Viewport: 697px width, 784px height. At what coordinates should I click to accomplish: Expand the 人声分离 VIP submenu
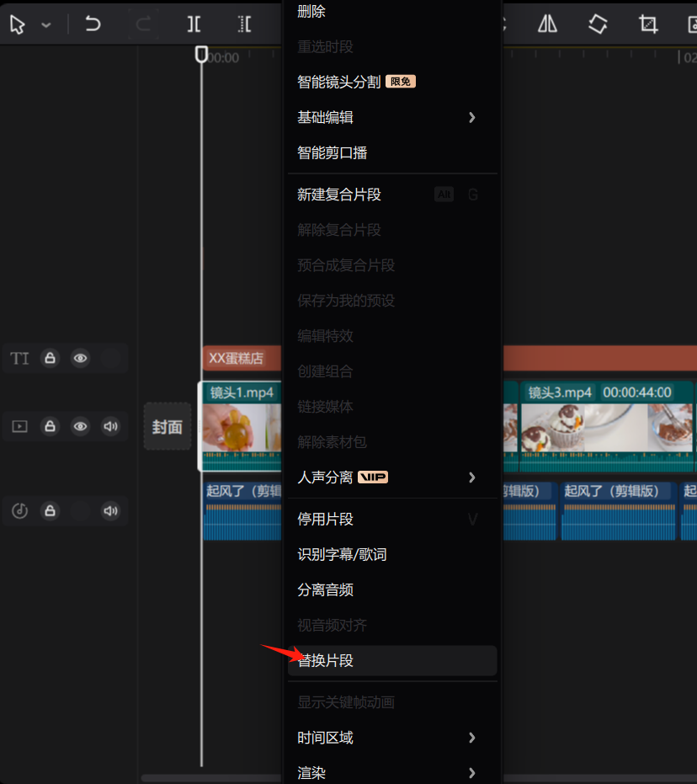(x=392, y=477)
